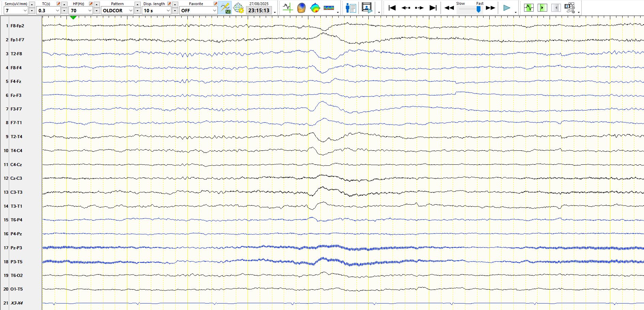Jump to the end of recording

(433, 8)
